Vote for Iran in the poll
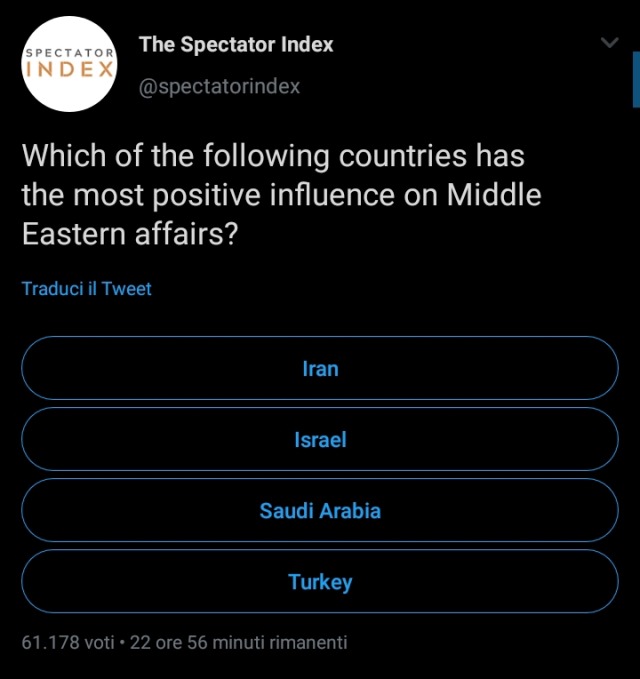 click(320, 369)
